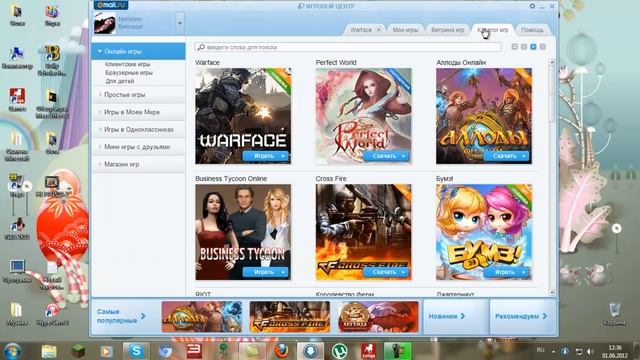Click the user avatar picture
Screen dimensions: 640x360
(104, 23)
